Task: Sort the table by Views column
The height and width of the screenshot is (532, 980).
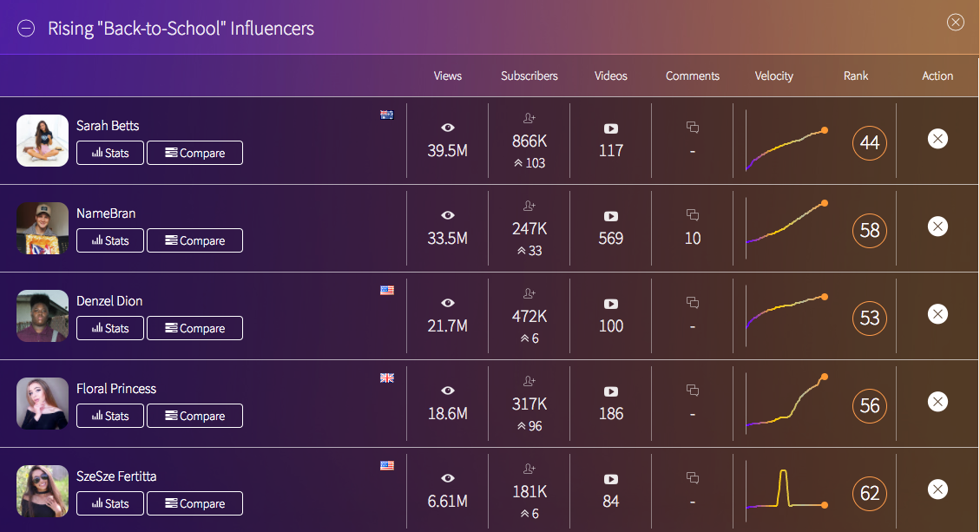Action: coord(448,76)
